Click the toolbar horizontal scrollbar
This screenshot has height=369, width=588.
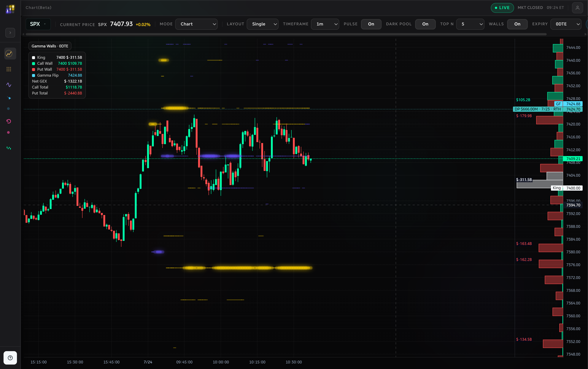tap(286, 34)
